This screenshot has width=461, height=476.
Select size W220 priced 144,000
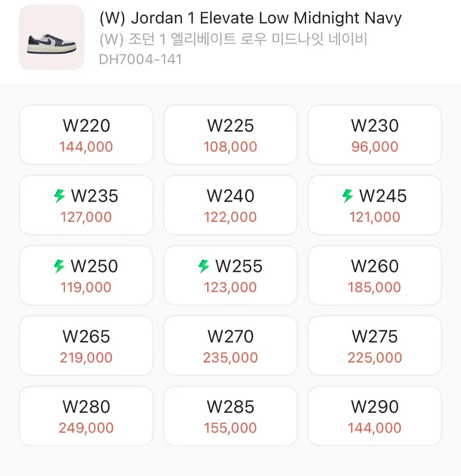click(86, 135)
